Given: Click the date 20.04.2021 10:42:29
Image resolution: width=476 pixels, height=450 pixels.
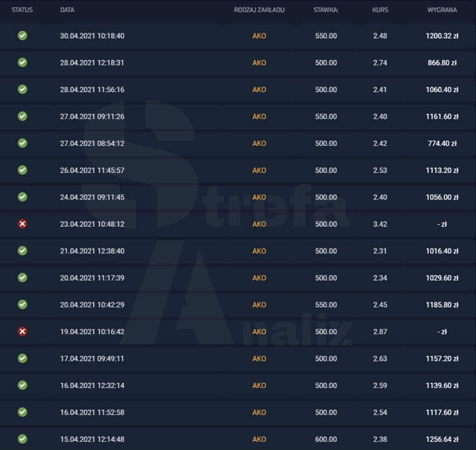Looking at the screenshot, I should tap(93, 305).
